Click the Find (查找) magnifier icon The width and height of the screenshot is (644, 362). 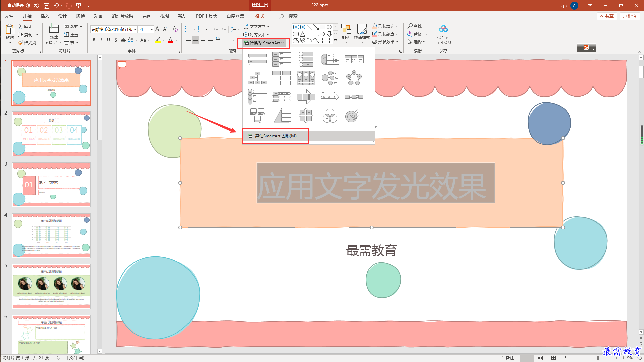click(x=410, y=26)
